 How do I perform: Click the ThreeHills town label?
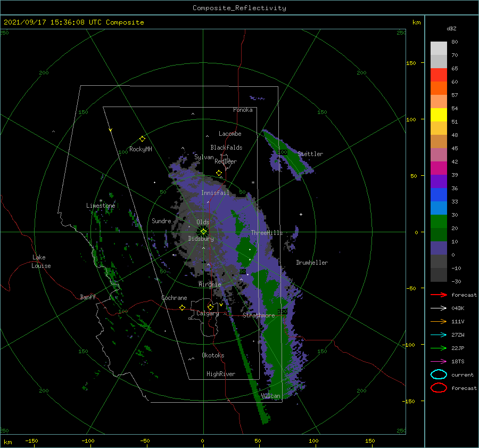[267, 233]
